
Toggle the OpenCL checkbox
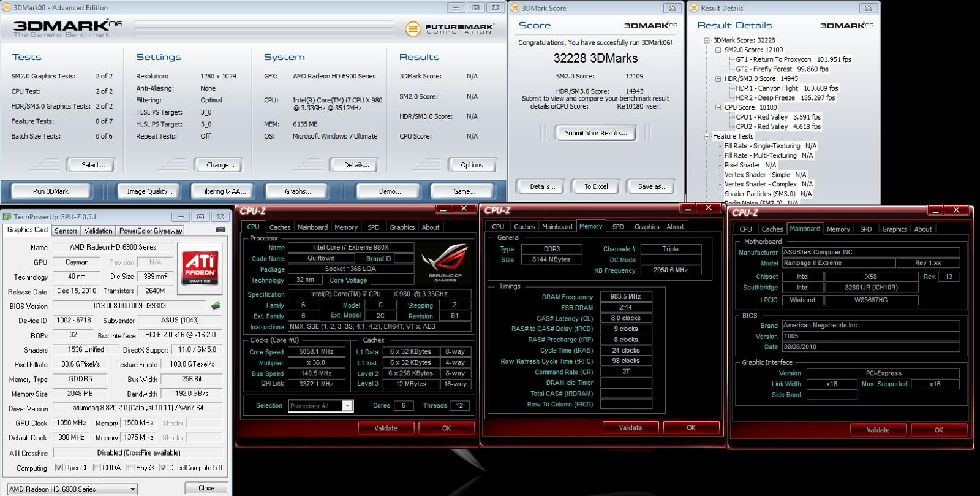click(59, 468)
